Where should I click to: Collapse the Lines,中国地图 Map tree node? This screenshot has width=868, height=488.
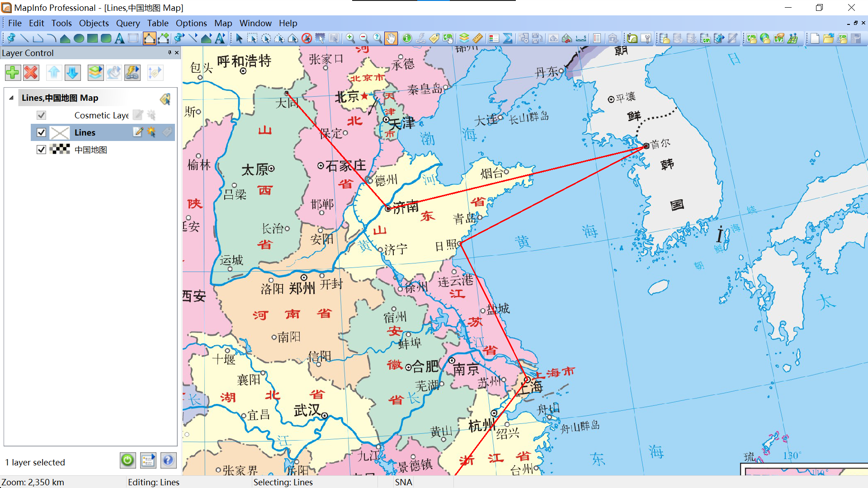pyautogui.click(x=11, y=98)
